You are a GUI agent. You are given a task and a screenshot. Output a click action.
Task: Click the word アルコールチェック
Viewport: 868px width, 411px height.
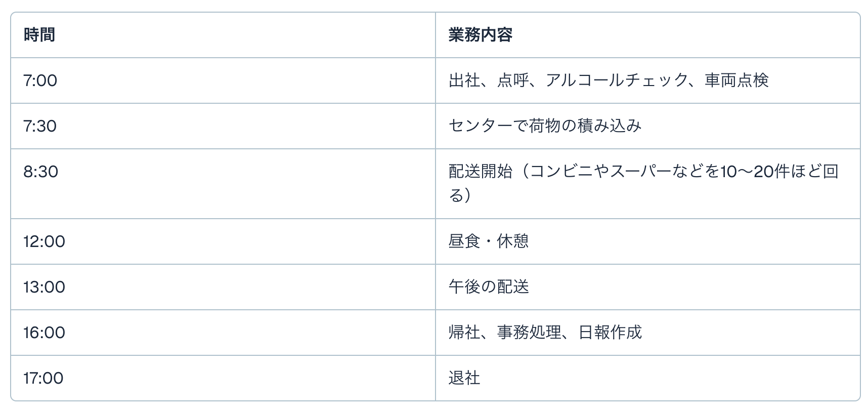[617, 80]
